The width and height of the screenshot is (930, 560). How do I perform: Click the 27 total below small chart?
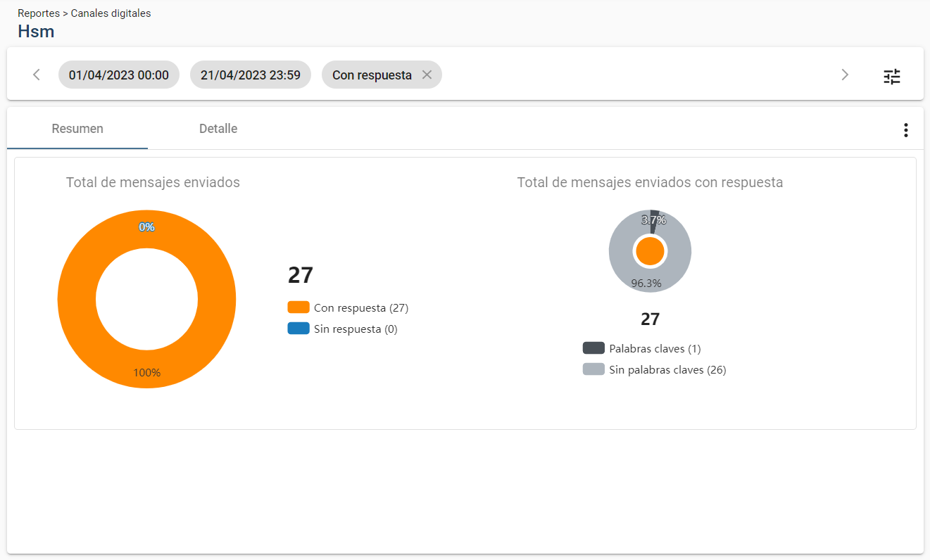650,319
